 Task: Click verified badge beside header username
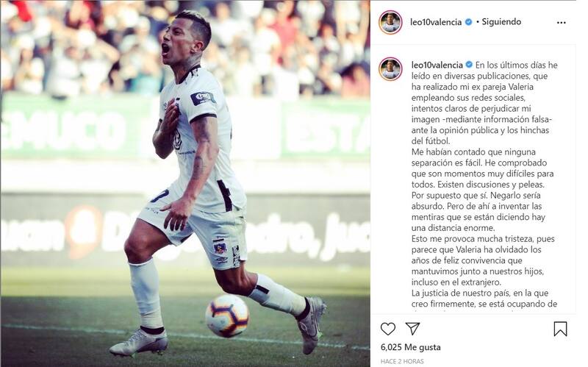[x=468, y=22]
